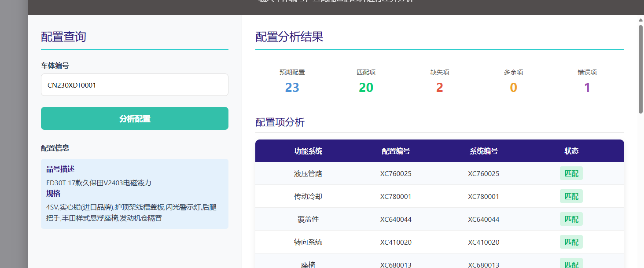Click the 分析配置 button
Image resolution: width=644 pixels, height=268 pixels.
click(134, 118)
